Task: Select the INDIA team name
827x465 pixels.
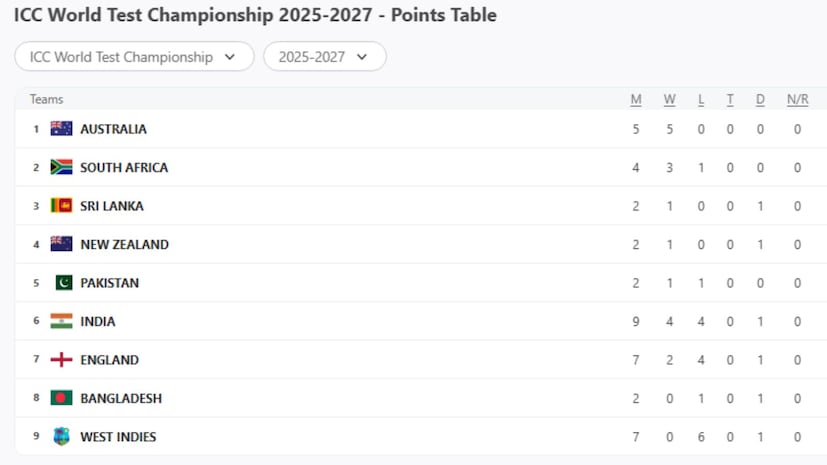Action: click(98, 321)
